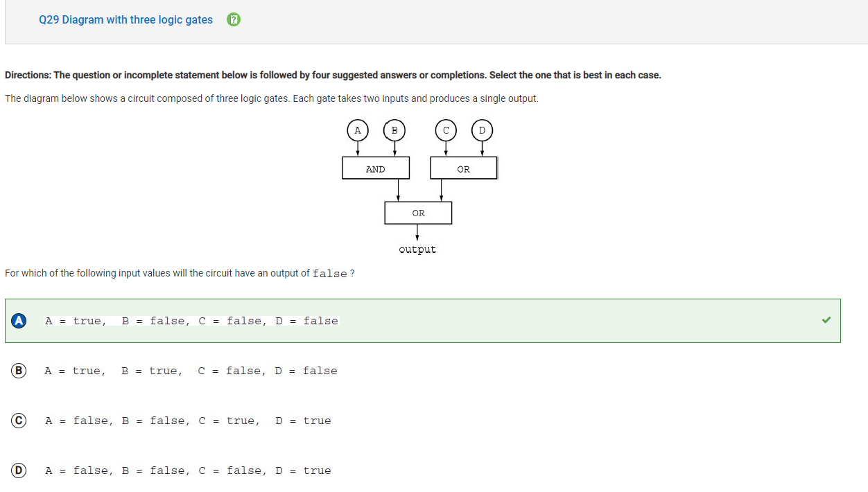Click the bold Directions instruction line
Viewport: 868px width, 492px height.
click(x=333, y=75)
